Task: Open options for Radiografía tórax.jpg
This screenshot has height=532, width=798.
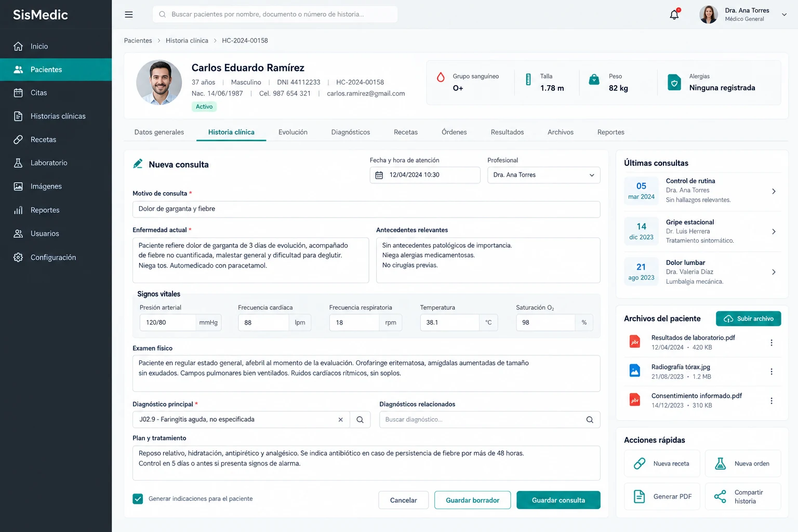Action: coord(772,371)
